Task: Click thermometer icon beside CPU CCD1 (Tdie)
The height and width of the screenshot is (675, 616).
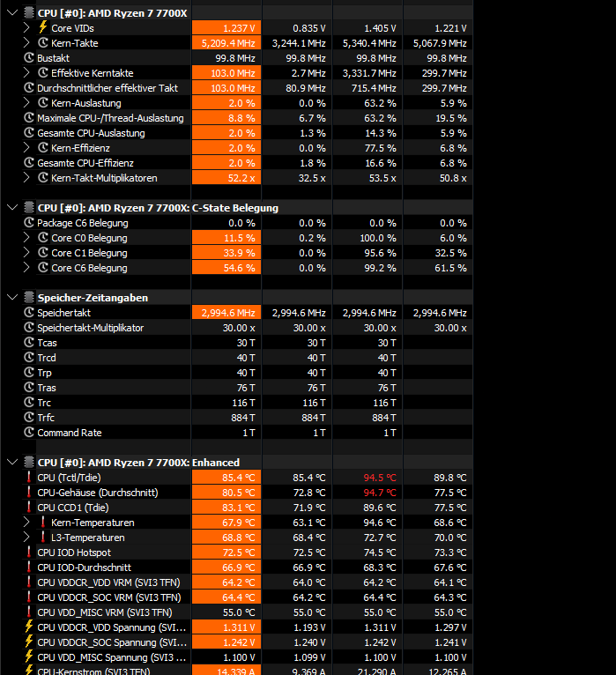Action: click(x=29, y=507)
